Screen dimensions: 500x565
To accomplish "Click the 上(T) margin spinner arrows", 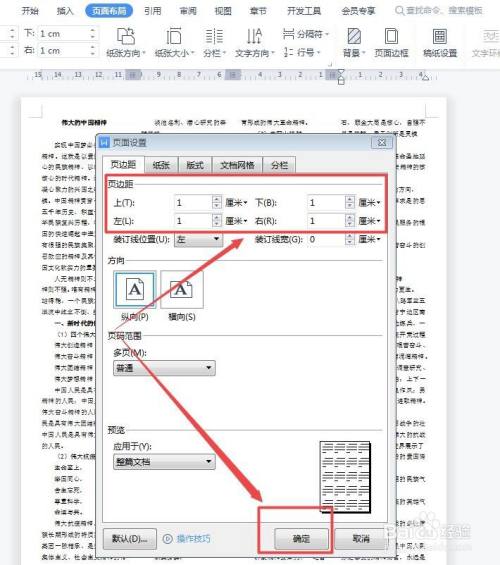I will 216,203.
